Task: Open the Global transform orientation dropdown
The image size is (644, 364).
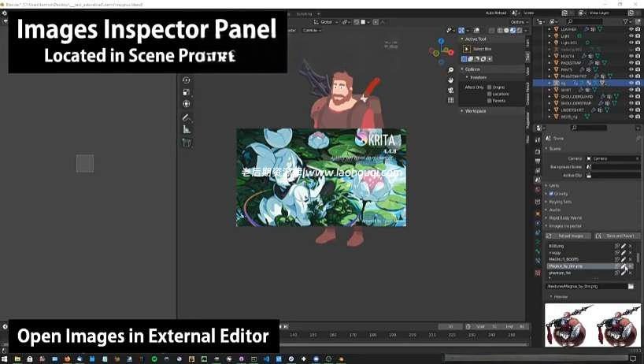Action: [327, 22]
